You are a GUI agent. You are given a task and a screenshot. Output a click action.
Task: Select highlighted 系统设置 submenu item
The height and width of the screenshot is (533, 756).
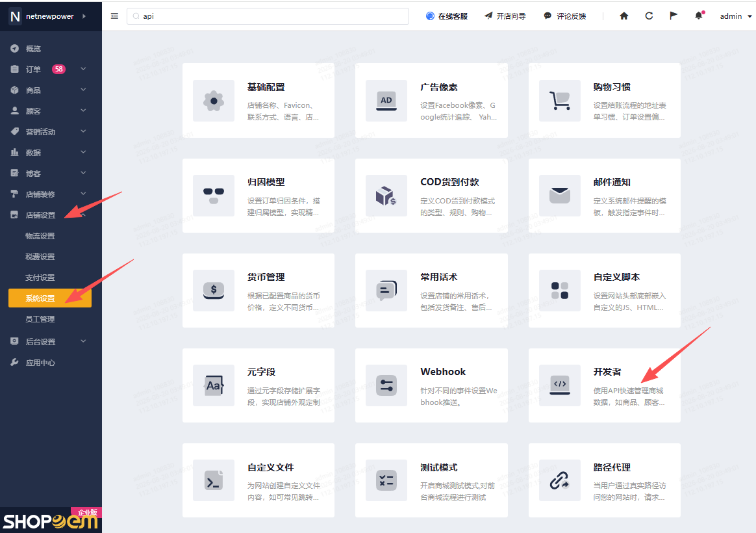point(50,298)
